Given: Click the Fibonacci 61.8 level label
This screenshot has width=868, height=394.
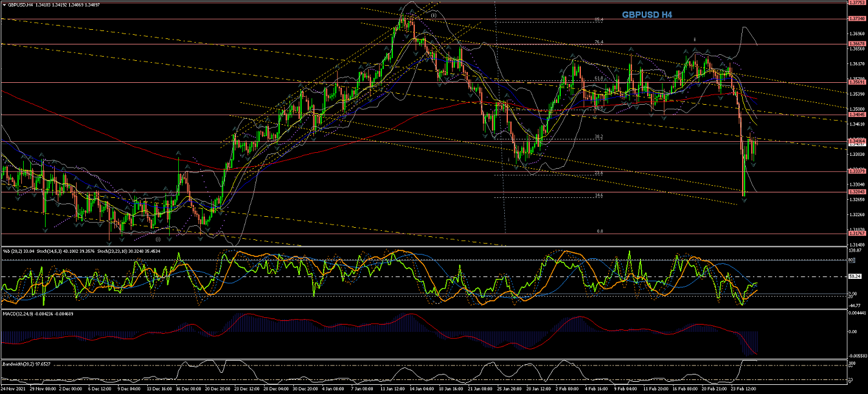Looking at the screenshot, I should (x=599, y=79).
